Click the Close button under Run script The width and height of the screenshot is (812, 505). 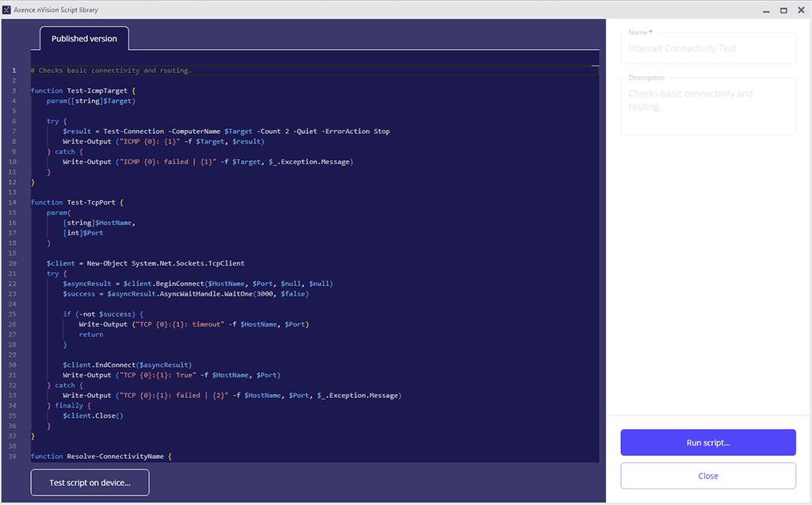point(708,476)
